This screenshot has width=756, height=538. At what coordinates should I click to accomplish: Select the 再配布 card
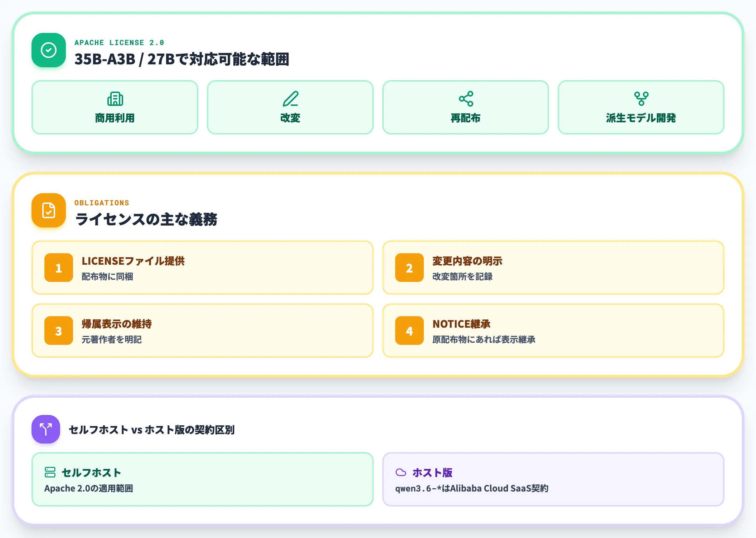pos(466,107)
